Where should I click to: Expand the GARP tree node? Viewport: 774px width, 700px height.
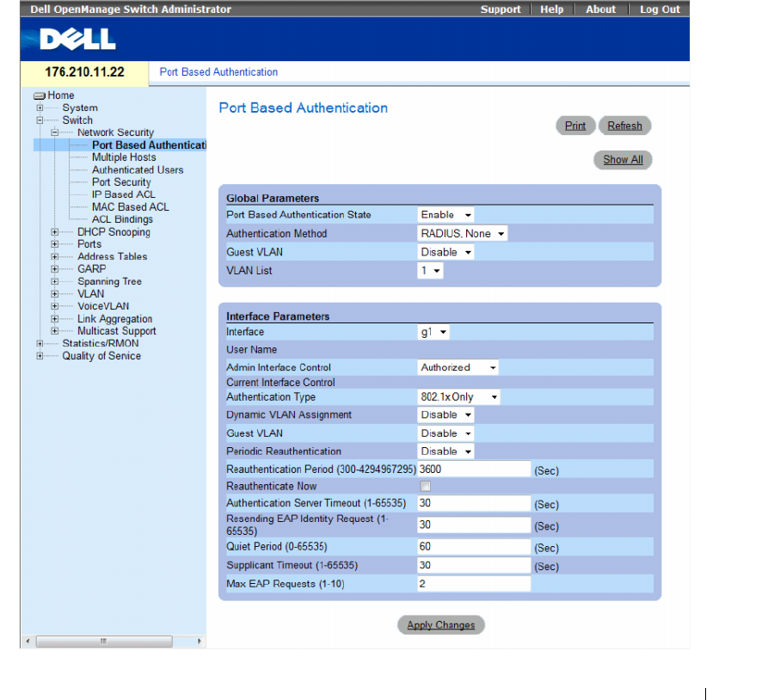tap(55, 269)
